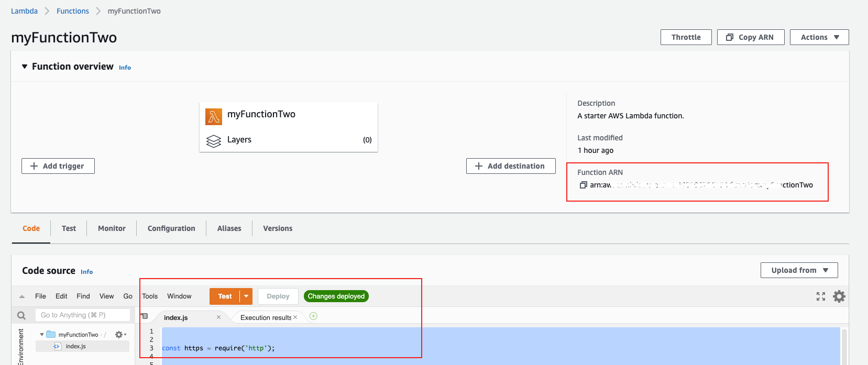This screenshot has width=868, height=365.
Task: Open the File menu in the editor
Action: (x=40, y=296)
